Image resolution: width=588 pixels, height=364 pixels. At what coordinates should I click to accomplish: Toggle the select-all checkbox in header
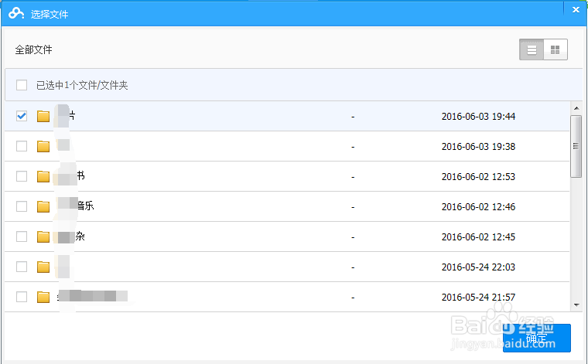pyautogui.click(x=22, y=85)
